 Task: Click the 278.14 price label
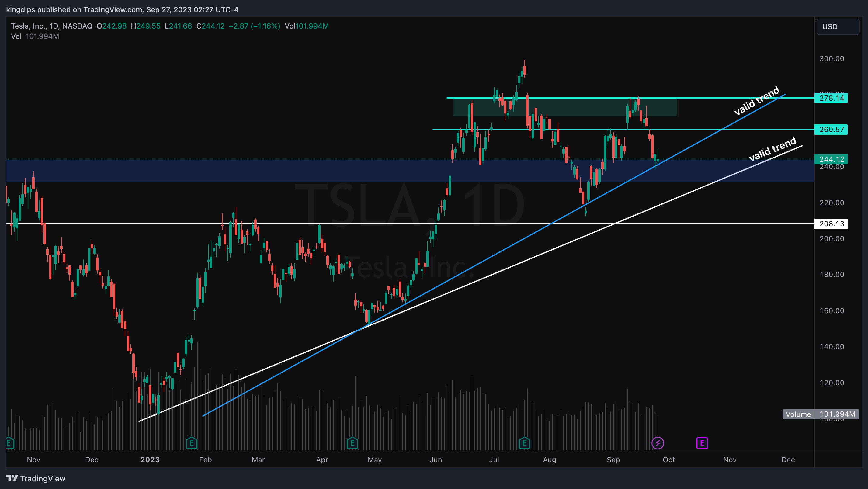[831, 98]
